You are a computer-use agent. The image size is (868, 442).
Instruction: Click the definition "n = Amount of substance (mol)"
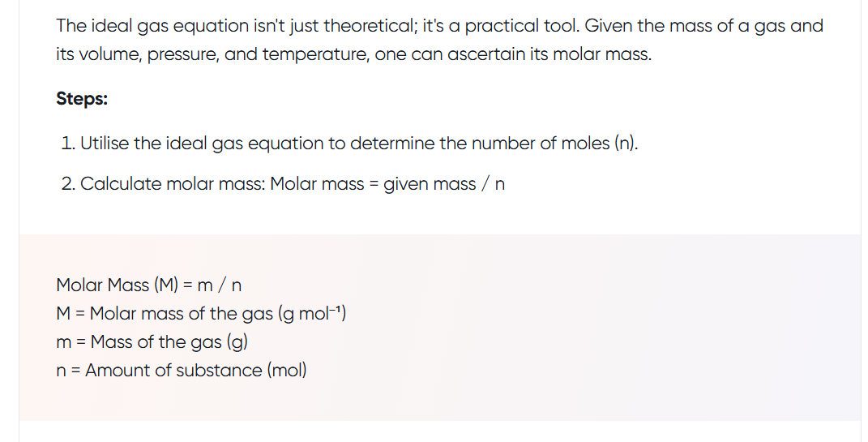pyautogui.click(x=182, y=371)
